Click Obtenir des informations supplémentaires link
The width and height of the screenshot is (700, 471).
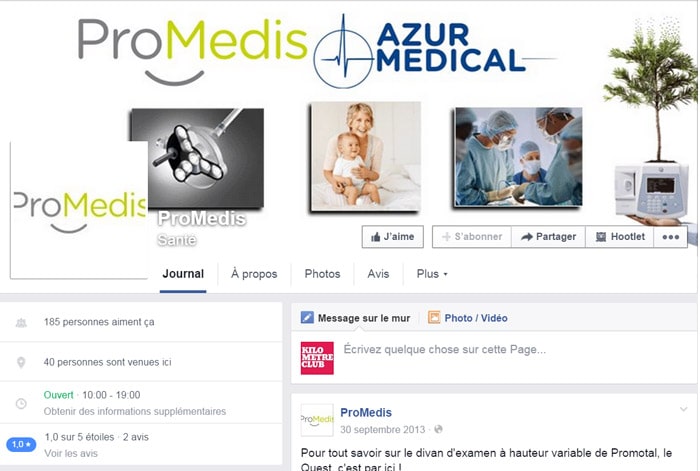tap(135, 411)
